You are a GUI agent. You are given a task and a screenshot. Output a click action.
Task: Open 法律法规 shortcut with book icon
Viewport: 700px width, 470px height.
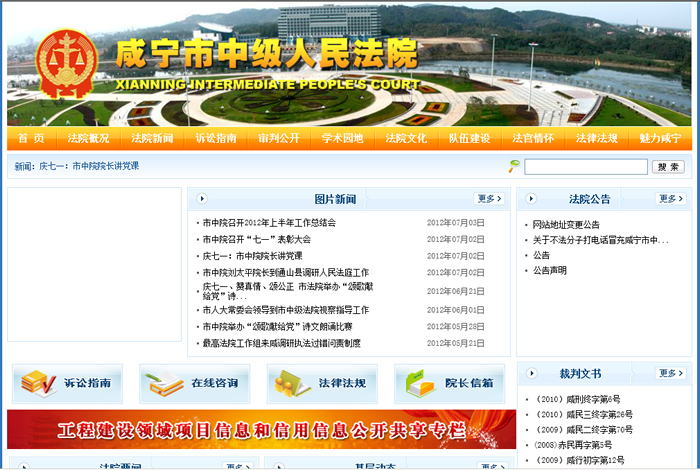pos(322,383)
